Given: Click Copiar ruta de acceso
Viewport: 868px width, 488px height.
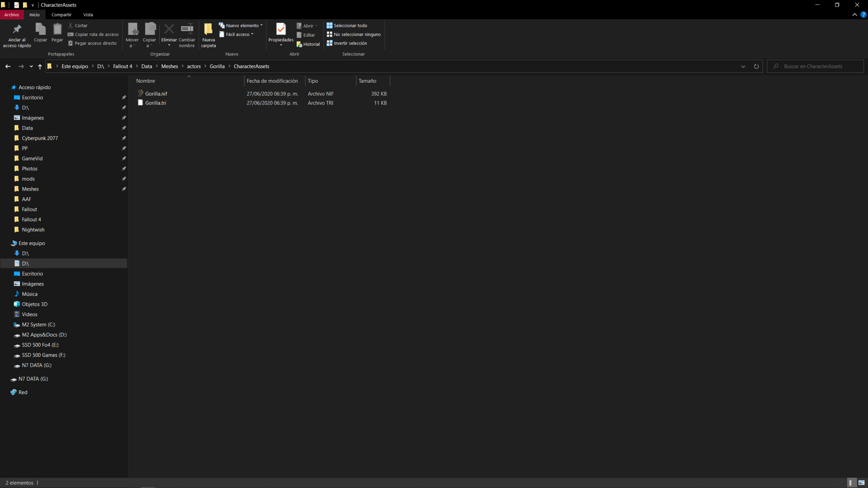Looking at the screenshot, I should coord(93,34).
